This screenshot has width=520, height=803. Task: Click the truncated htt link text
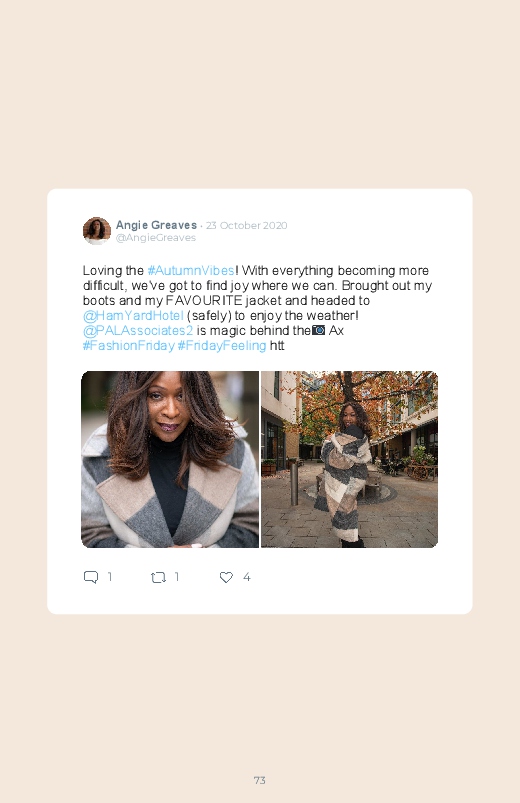click(277, 346)
